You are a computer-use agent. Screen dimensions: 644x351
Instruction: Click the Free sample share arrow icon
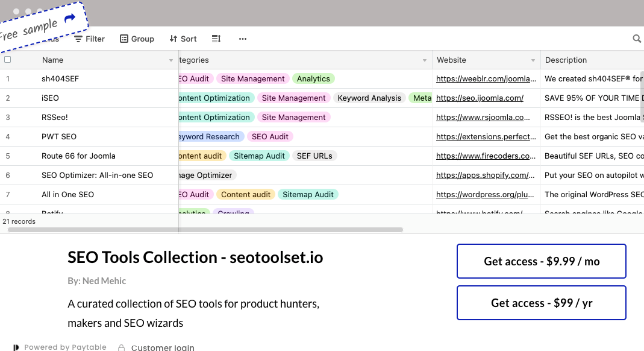pyautogui.click(x=70, y=17)
